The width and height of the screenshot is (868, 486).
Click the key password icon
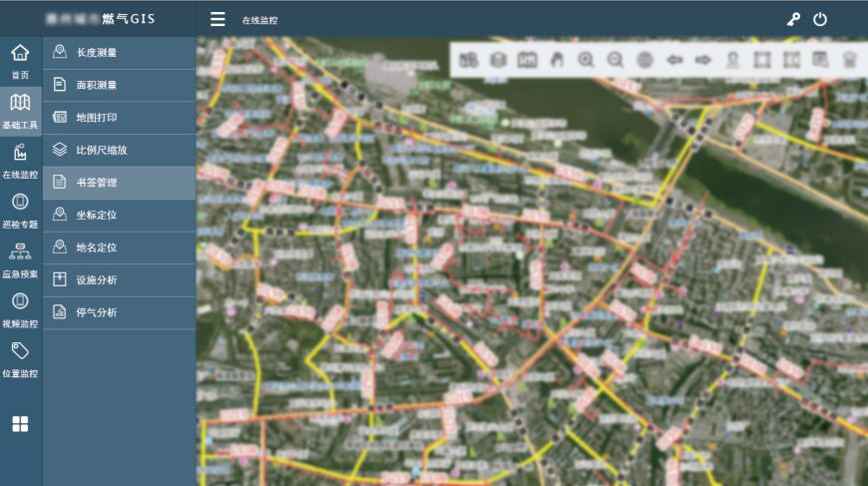[793, 19]
